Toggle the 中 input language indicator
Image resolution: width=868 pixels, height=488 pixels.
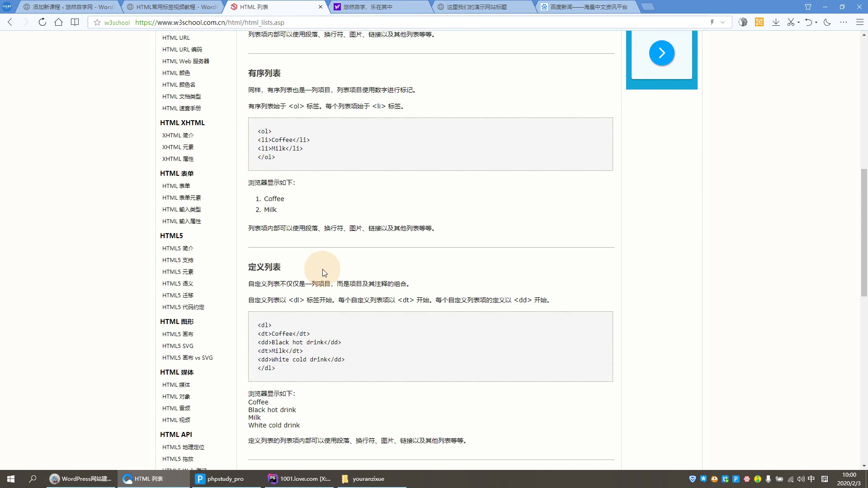[x=811, y=479]
